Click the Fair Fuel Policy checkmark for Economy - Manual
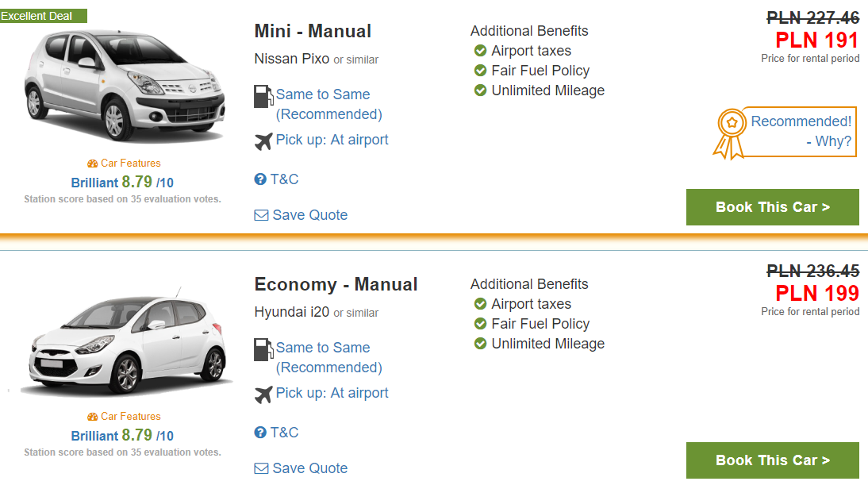Image resolution: width=868 pixels, height=485 pixels. (481, 324)
